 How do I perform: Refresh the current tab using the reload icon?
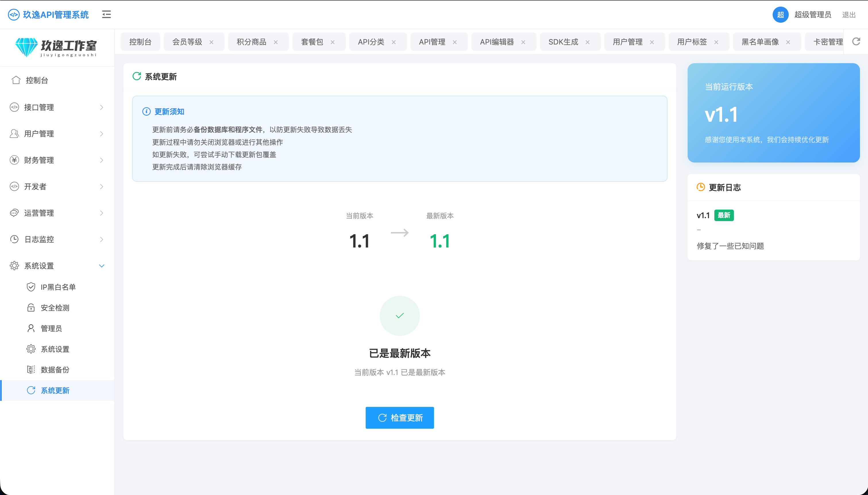[x=856, y=41]
